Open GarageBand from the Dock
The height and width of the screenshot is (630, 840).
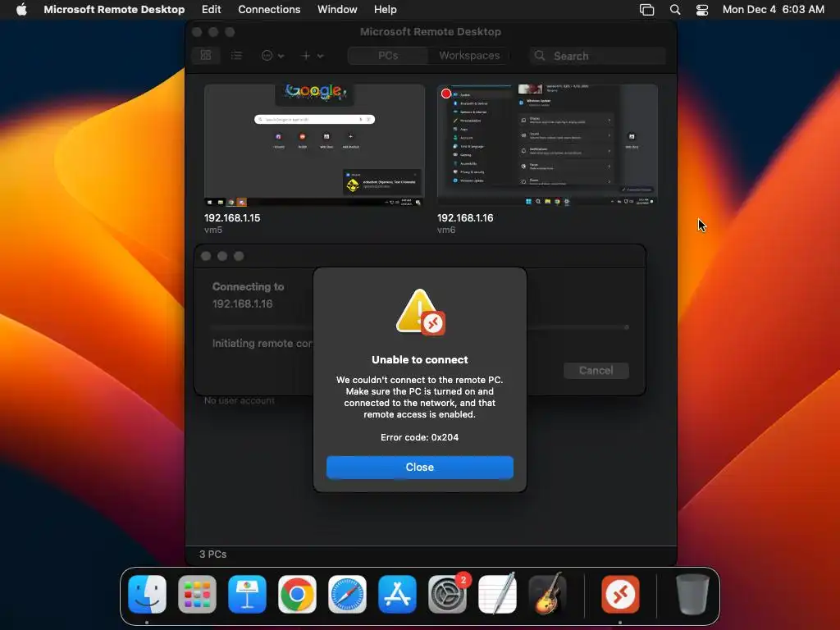547,594
